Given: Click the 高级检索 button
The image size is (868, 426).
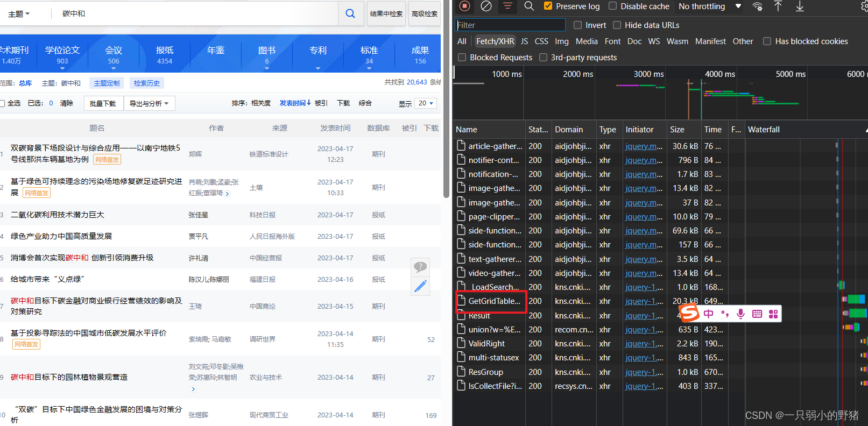Looking at the screenshot, I should pos(425,13).
